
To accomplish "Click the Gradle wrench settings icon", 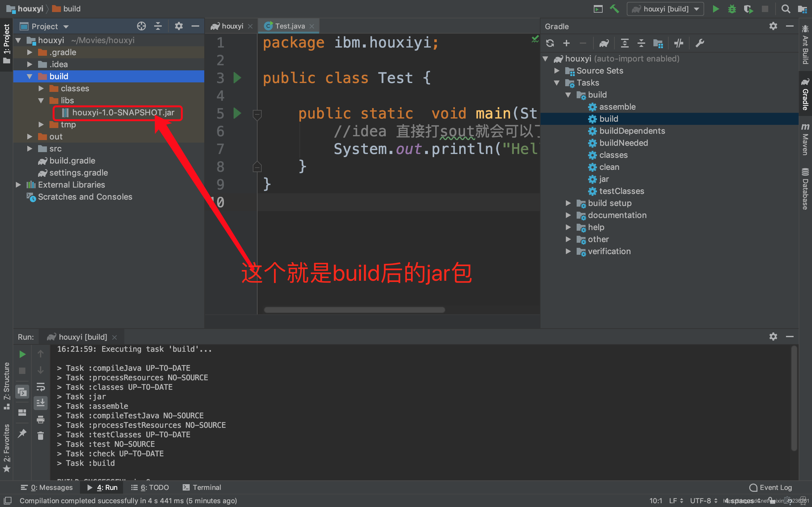I will click(700, 43).
